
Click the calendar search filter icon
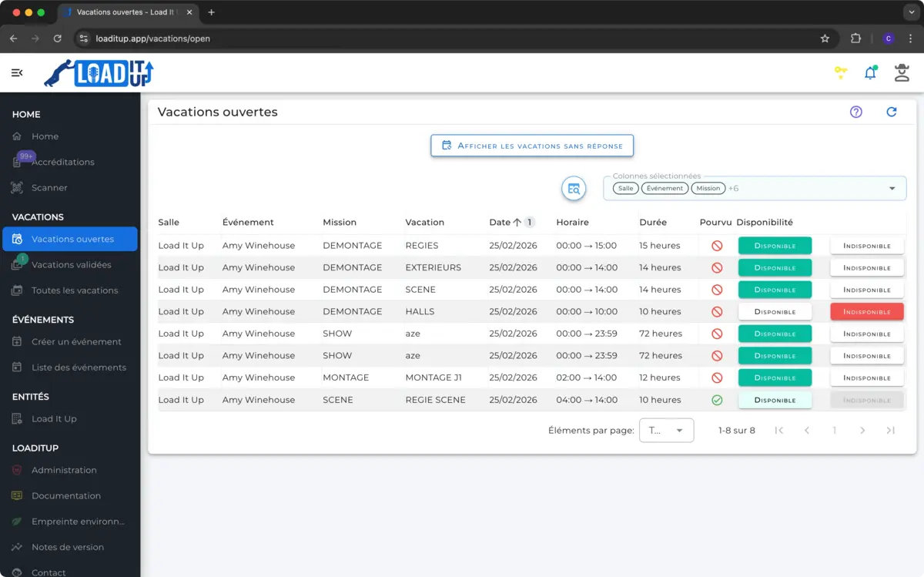tap(574, 188)
